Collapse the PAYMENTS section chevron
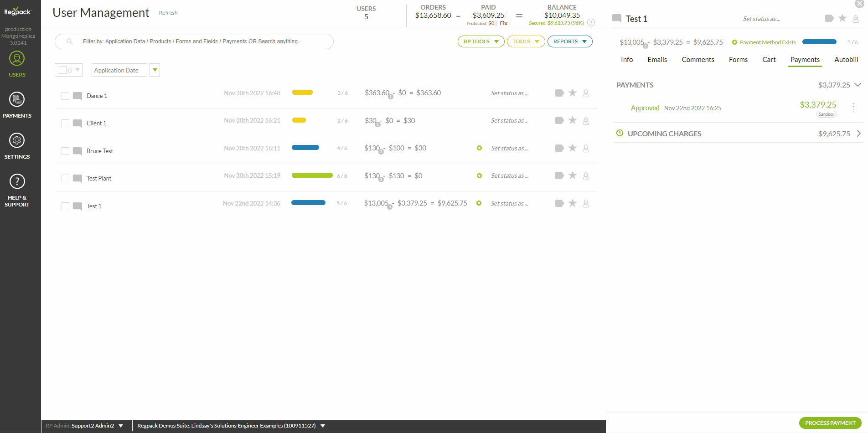868x433 pixels. [858, 85]
